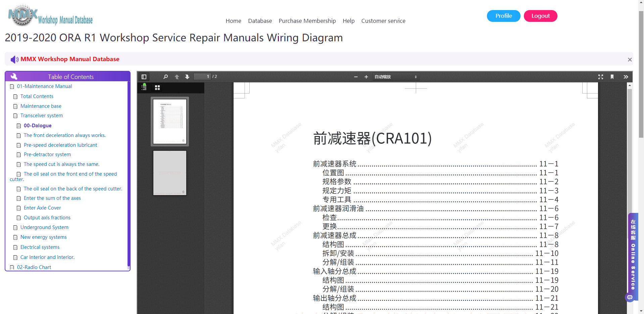The width and height of the screenshot is (644, 314).
Task: Click document icon beside New energy systems
Action: point(15,237)
